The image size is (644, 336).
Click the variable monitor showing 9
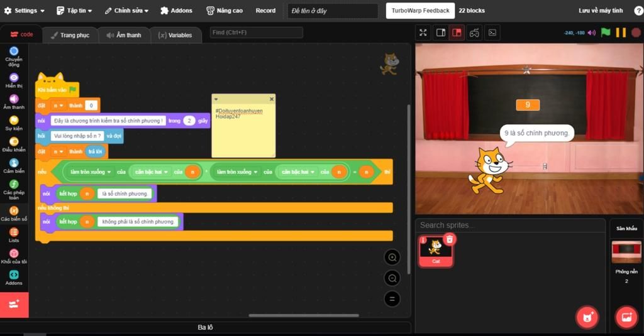[x=528, y=105]
